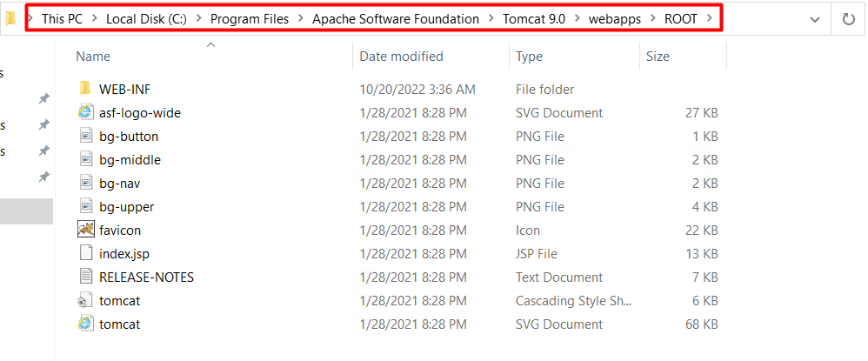The width and height of the screenshot is (868, 361).
Task: Select the bg-button file name
Action: coord(129,137)
